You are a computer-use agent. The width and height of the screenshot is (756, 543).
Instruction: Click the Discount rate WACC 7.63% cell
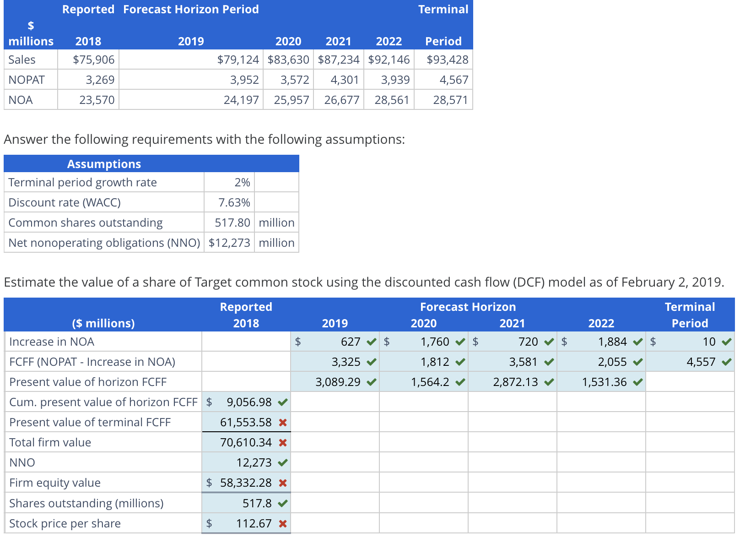pos(235,202)
